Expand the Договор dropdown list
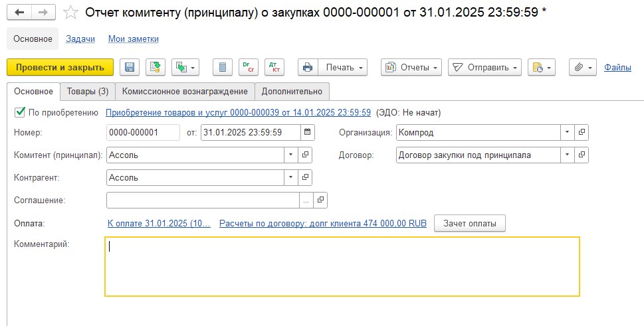Screen dimensions: 644x326 click(x=567, y=155)
